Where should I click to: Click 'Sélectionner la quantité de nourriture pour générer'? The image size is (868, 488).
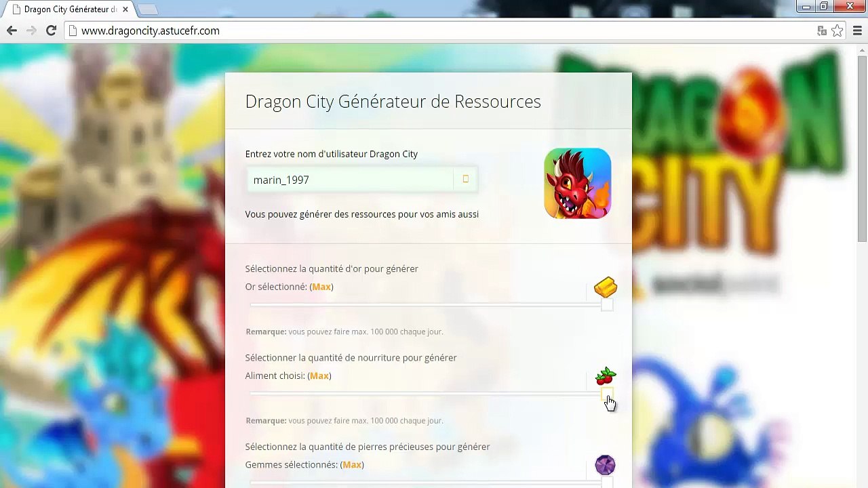(351, 358)
